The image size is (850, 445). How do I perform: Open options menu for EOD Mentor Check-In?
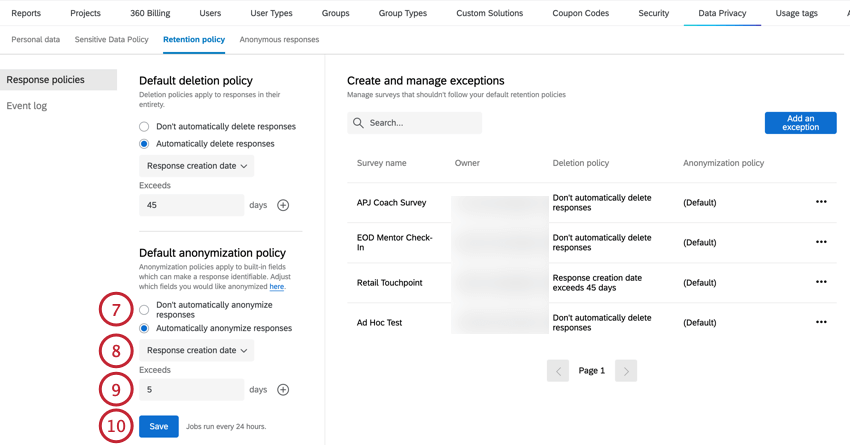click(x=821, y=242)
